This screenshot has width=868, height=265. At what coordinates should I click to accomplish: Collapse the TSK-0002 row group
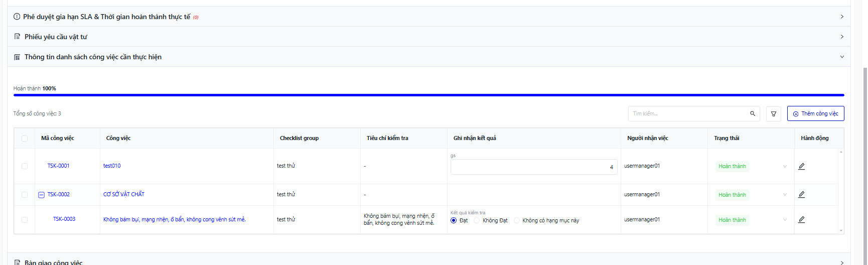[x=42, y=195]
